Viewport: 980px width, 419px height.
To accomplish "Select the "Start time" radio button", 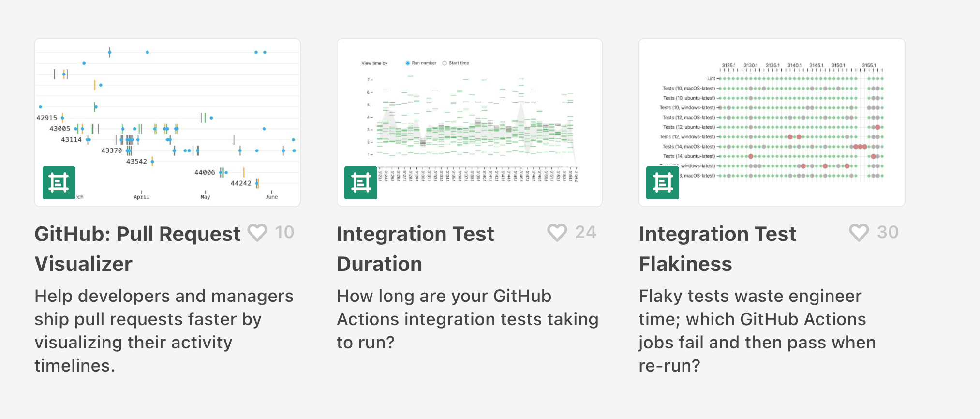I will pyautogui.click(x=445, y=62).
